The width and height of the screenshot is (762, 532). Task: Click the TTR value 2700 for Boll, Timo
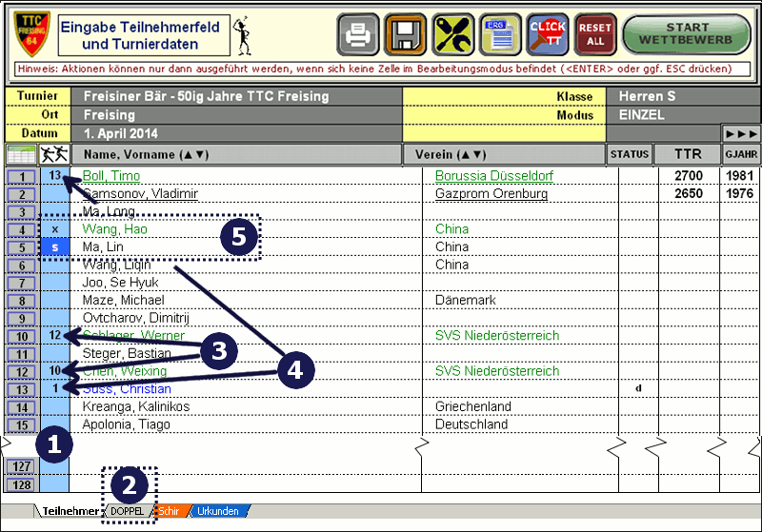[x=688, y=177]
